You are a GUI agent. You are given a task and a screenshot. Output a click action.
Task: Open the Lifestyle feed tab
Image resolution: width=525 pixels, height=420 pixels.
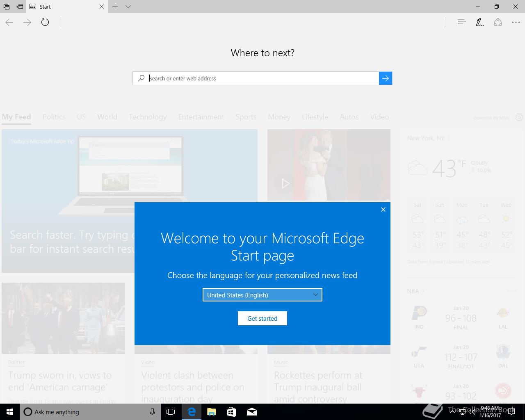pyautogui.click(x=315, y=117)
